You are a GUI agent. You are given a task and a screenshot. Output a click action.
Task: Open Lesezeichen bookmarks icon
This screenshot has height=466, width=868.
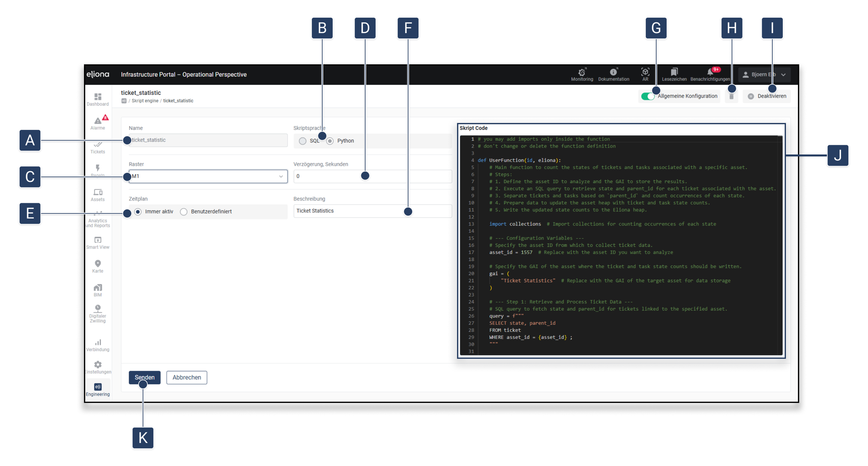[674, 72]
